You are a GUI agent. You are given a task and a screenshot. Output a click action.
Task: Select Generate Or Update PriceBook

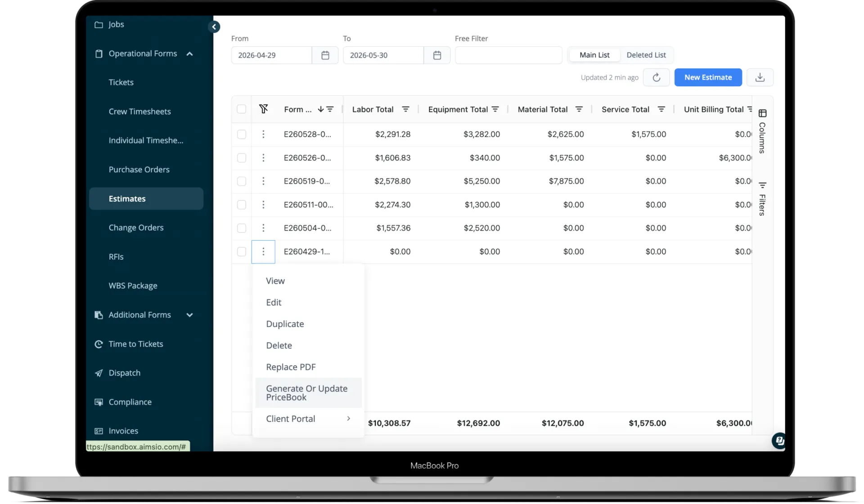[308, 393]
